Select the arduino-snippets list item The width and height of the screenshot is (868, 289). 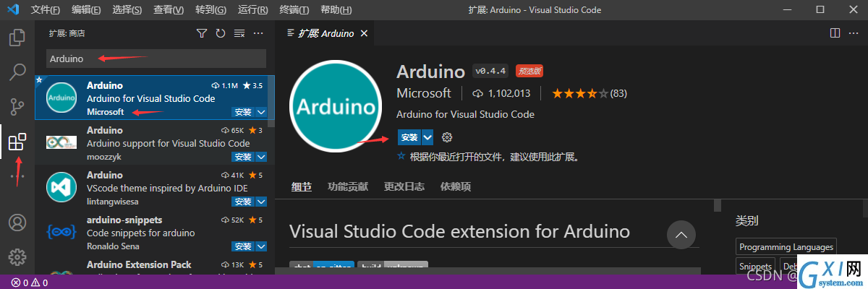point(155,233)
